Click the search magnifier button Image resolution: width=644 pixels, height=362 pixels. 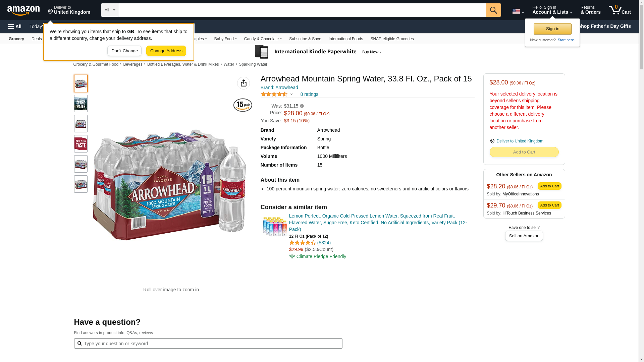pyautogui.click(x=493, y=10)
